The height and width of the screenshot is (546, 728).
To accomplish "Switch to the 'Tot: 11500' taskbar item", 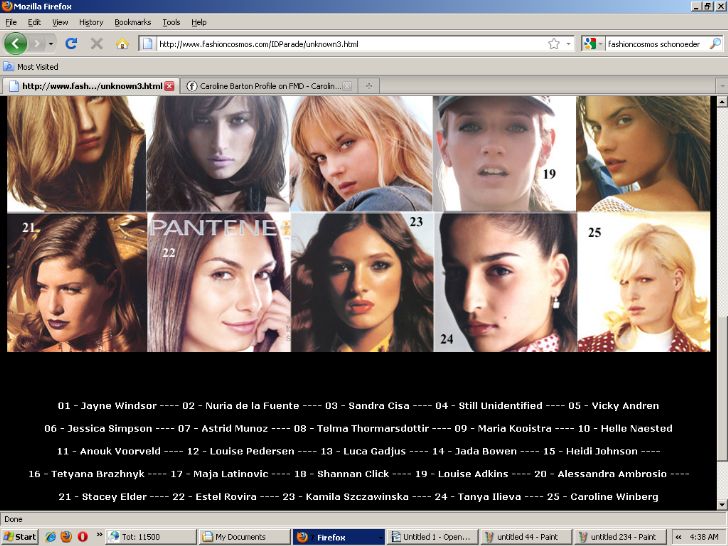I will pos(151,537).
